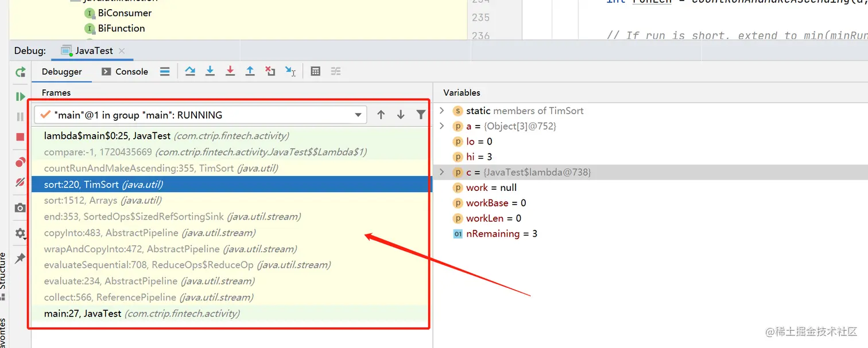
Task: Select frame lambda$main$0:25, JavaTest
Action: point(230,136)
